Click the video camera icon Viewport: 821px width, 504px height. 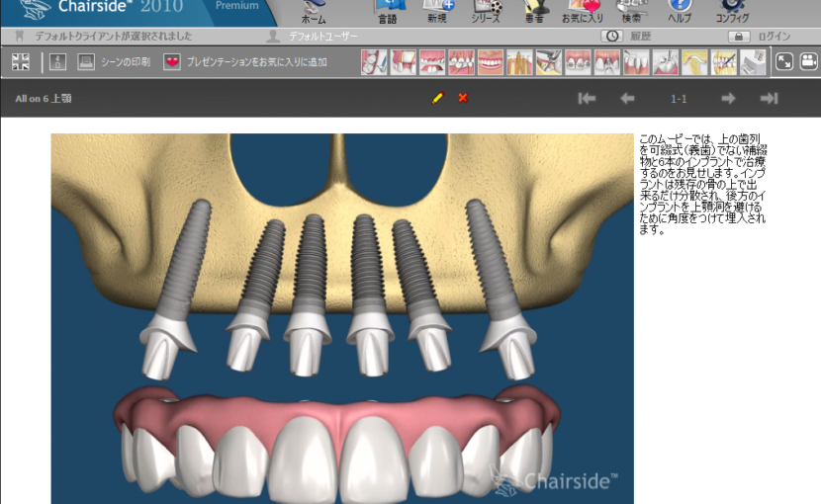tap(807, 62)
